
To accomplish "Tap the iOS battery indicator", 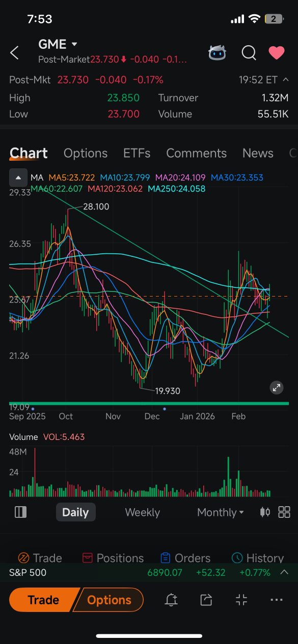I will (274, 19).
